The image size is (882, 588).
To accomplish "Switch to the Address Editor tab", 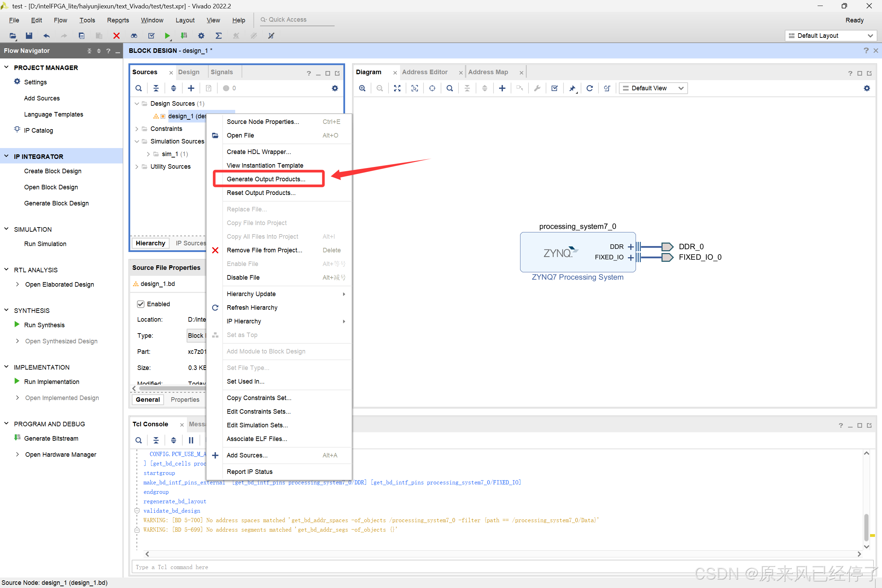I will [x=425, y=72].
